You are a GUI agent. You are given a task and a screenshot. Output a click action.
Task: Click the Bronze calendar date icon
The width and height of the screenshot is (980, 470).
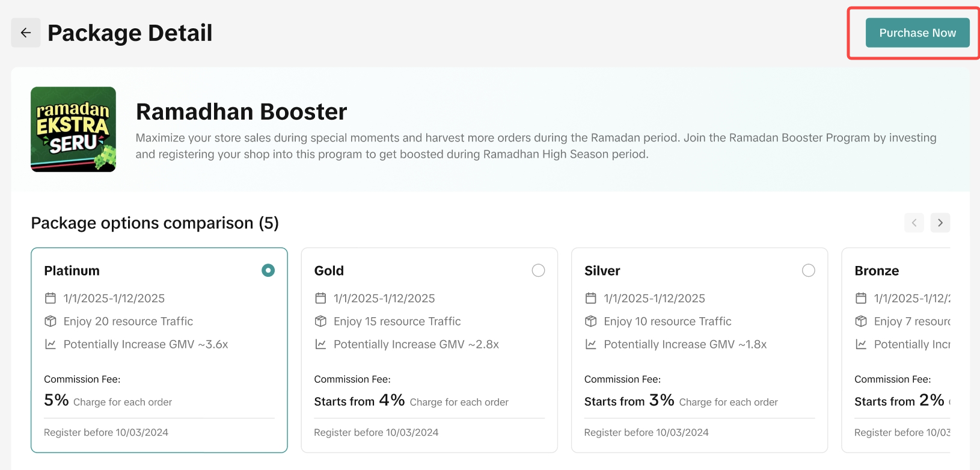(861, 298)
